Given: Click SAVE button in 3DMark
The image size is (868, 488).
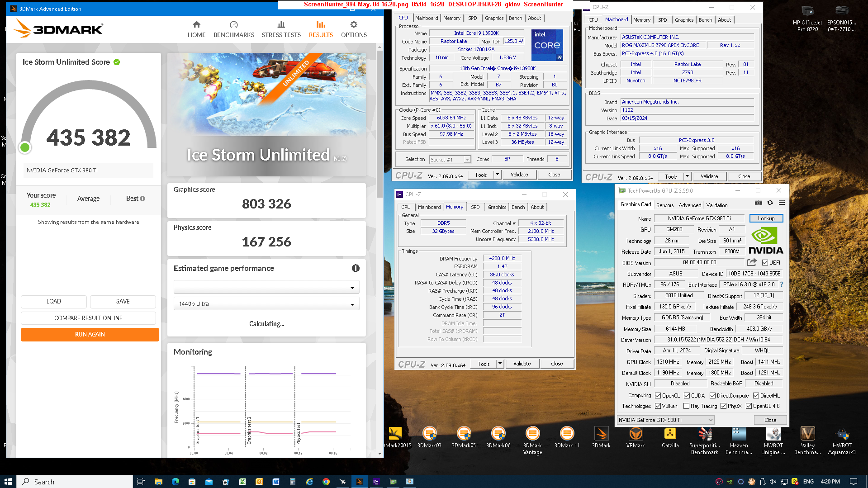Looking at the screenshot, I should click(123, 301).
